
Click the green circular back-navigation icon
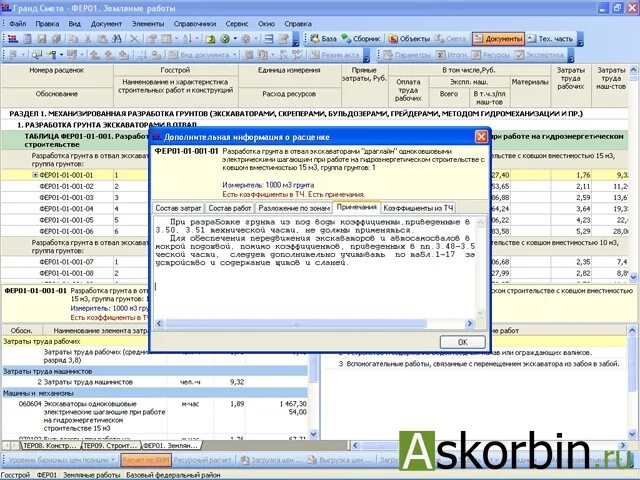tap(225, 39)
